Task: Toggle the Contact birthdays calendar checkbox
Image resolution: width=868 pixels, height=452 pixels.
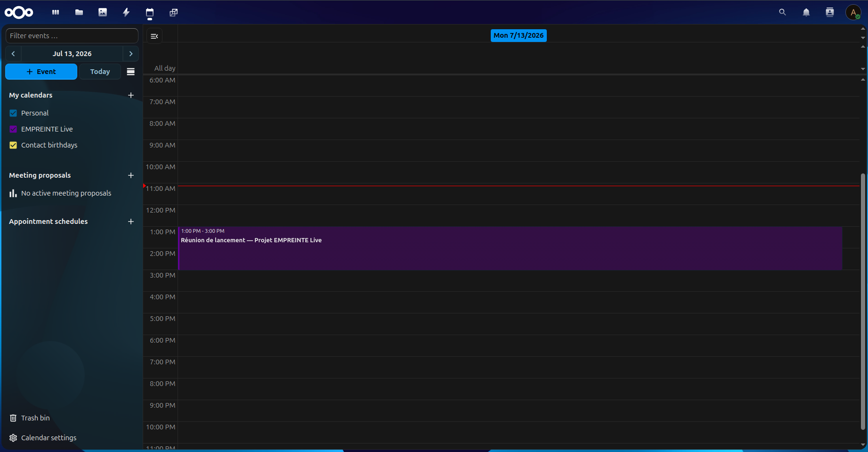Action: (13, 145)
